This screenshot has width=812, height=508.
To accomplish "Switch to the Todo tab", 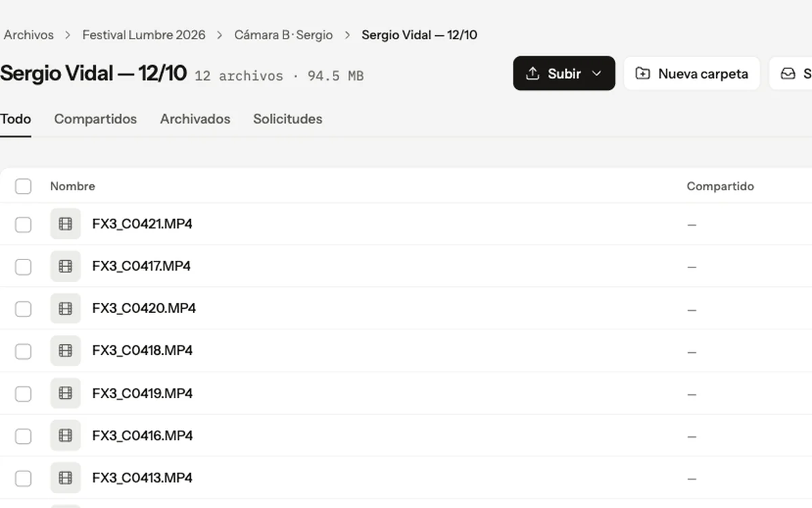I will tap(16, 119).
